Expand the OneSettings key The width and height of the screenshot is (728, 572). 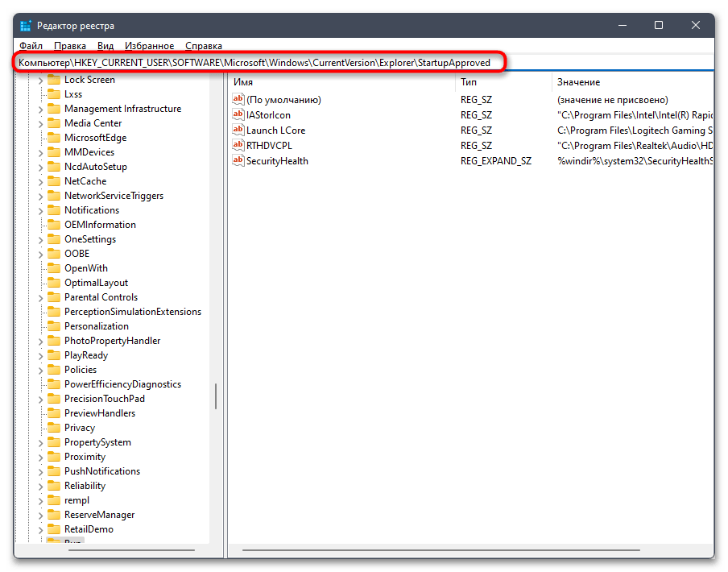40,240
